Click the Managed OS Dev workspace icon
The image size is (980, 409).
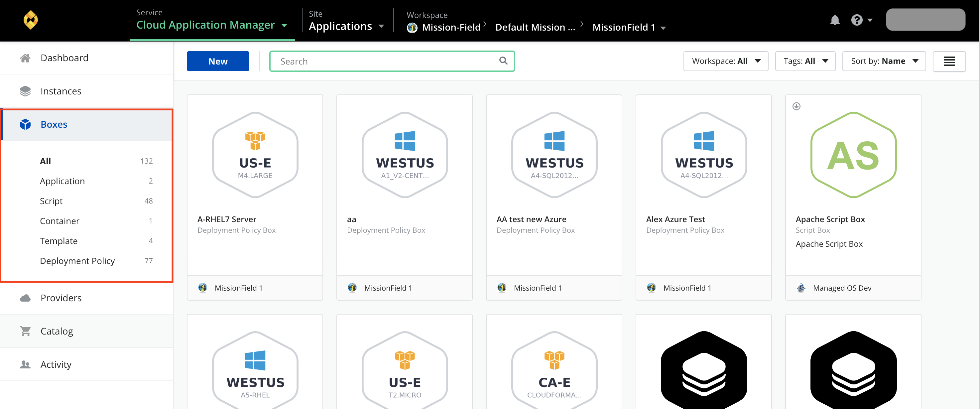801,288
